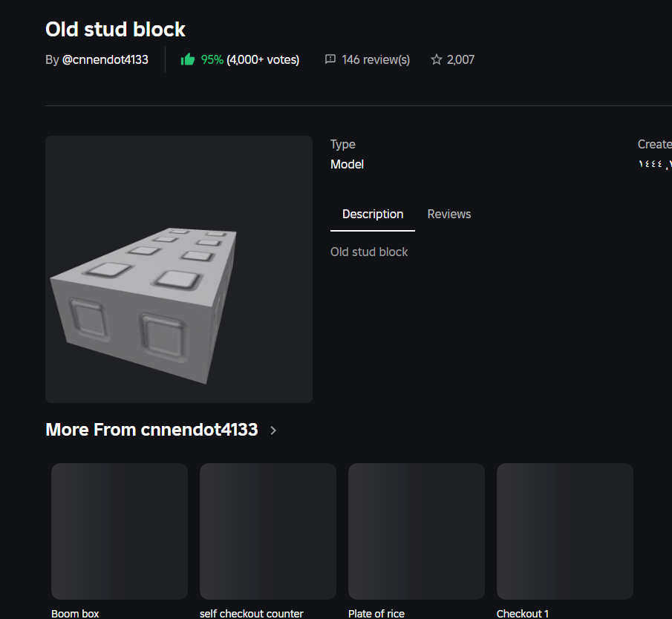This screenshot has height=619, width=672.
Task: Open the Checkout 1 thumbnail
Action: tap(565, 531)
